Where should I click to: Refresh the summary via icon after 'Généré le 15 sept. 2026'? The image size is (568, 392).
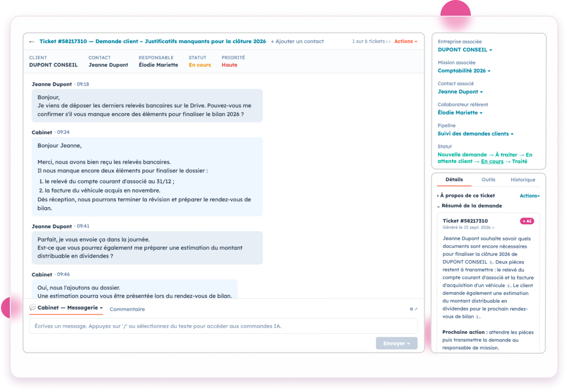(x=493, y=228)
